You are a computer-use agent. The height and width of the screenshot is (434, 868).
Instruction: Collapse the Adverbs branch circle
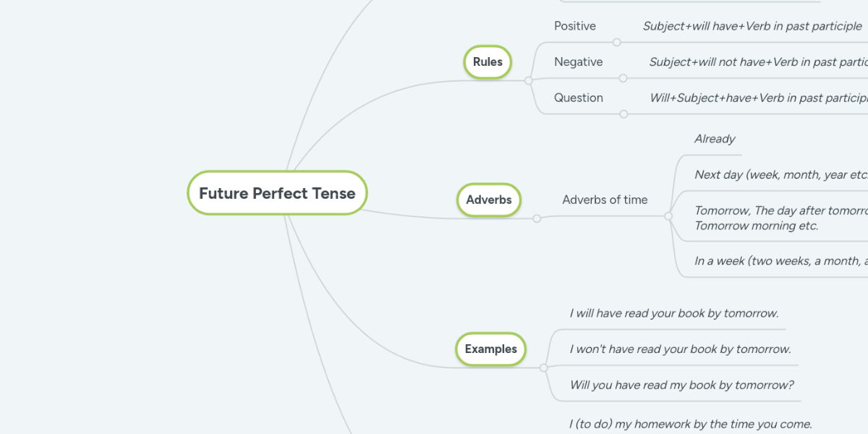[537, 218]
